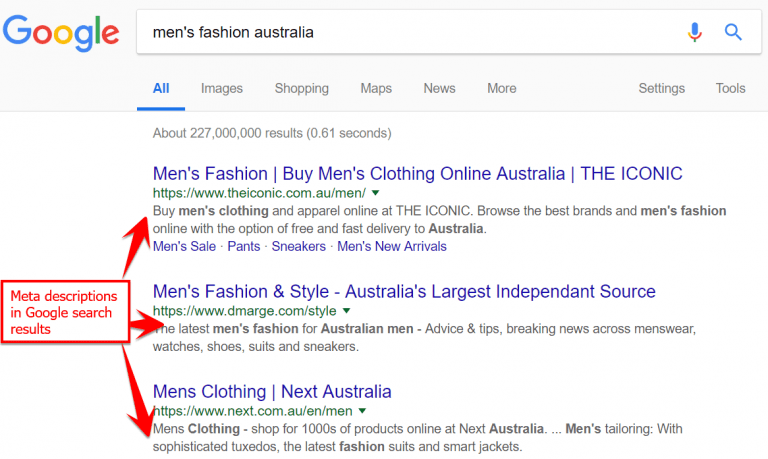Viewport: 768px width, 459px height.
Task: Follow the Men's Sale sitelink
Action: 184,246
